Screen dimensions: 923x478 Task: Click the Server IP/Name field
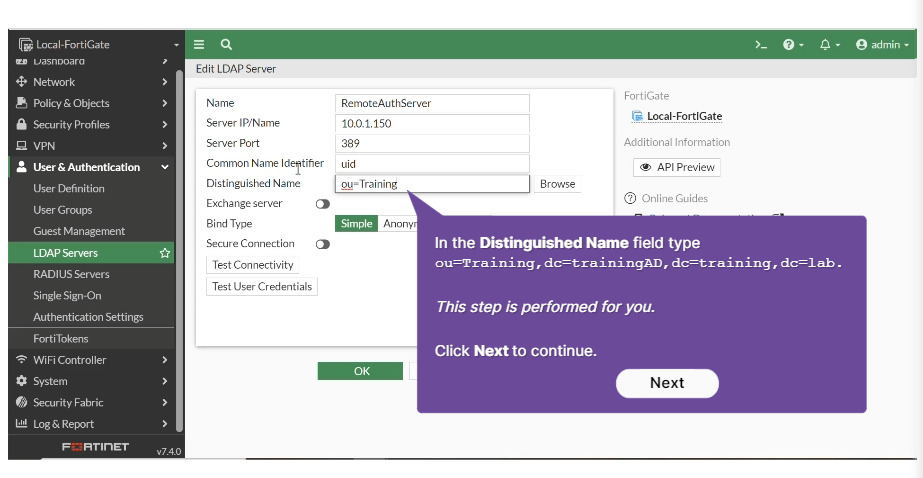[432, 123]
